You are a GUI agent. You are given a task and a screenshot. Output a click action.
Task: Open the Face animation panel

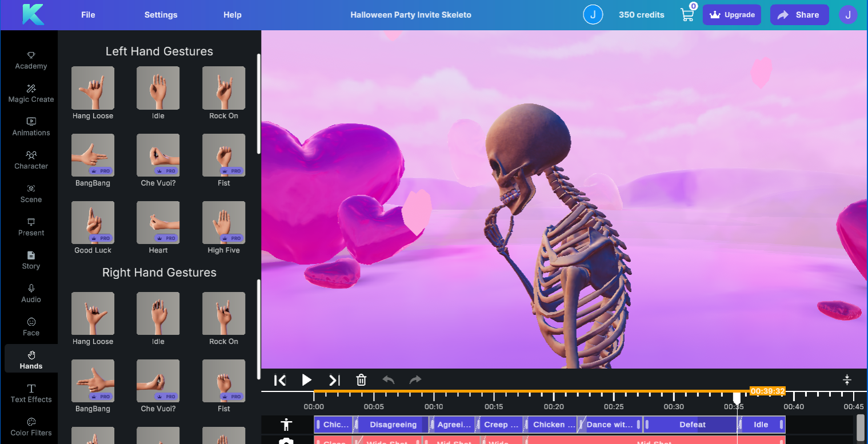click(30, 326)
